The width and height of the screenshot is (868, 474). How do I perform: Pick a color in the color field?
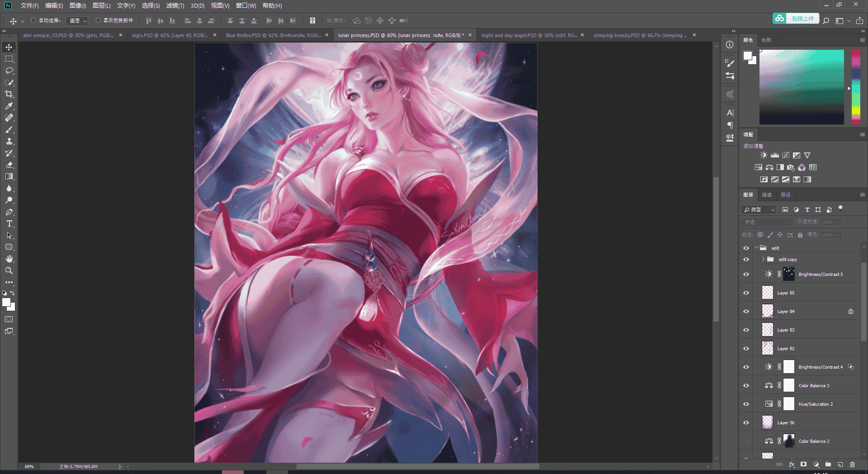(x=802, y=87)
